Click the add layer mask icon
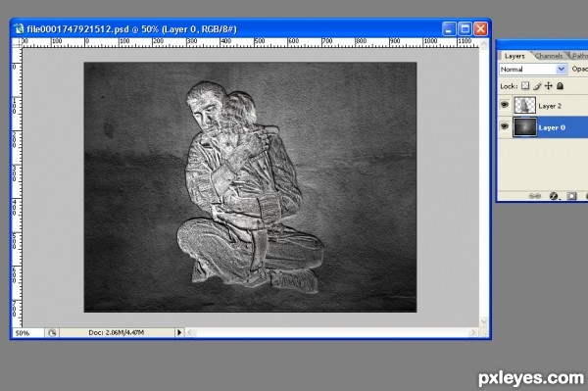 pyautogui.click(x=571, y=196)
